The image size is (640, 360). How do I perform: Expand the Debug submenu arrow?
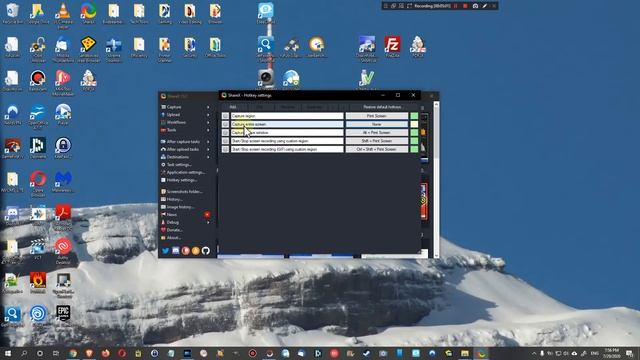209,222
